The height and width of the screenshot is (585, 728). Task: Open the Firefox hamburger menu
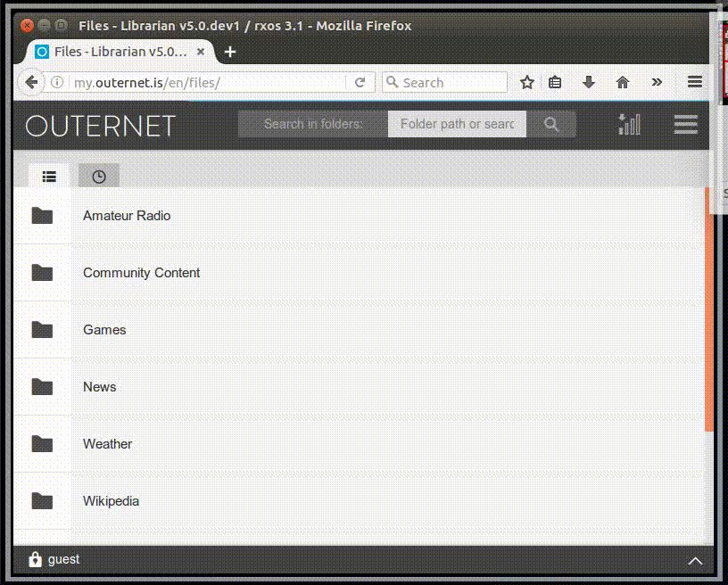(x=695, y=82)
